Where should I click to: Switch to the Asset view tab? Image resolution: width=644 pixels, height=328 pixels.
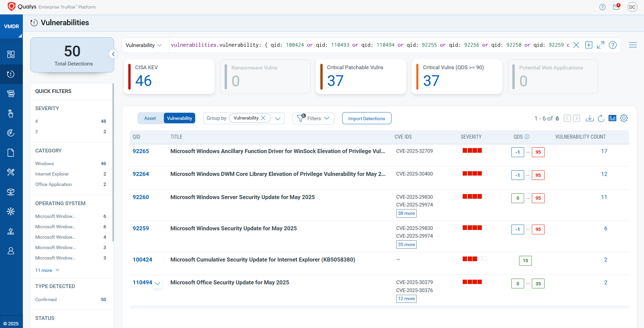pos(150,118)
